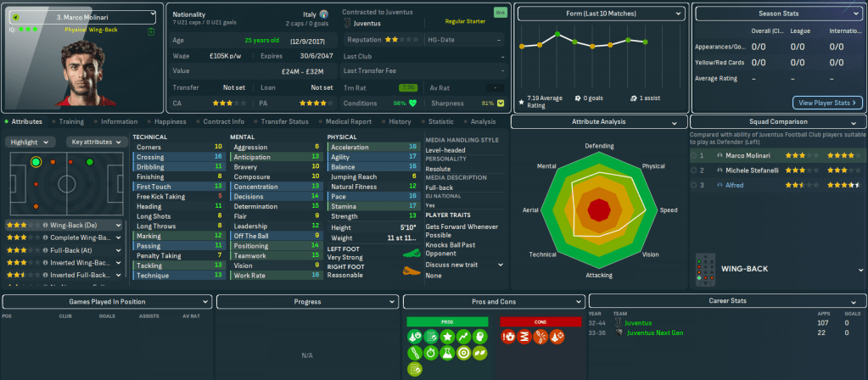Click the target bullseye pro icon
The image size is (868, 380).
(x=464, y=352)
